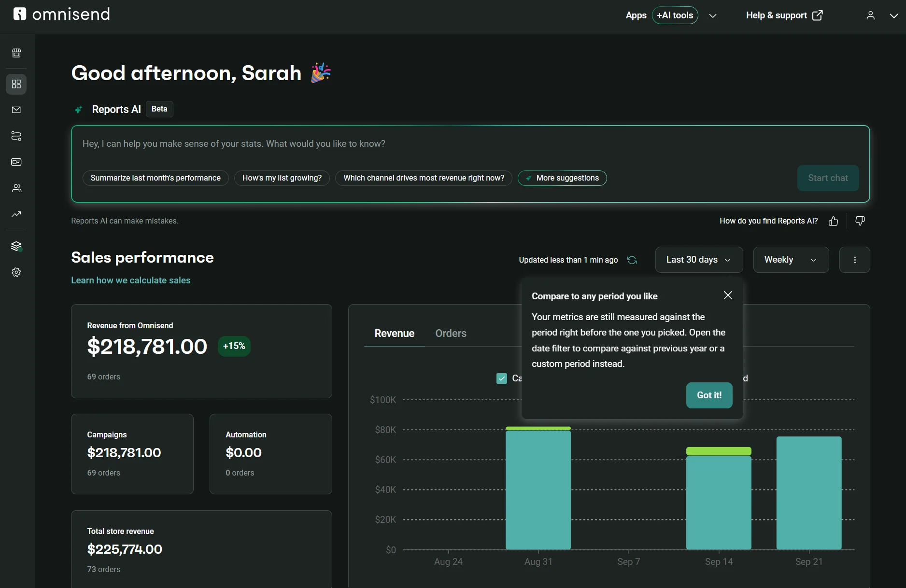The width and height of the screenshot is (906, 588).
Task: Click the '73 orders' text
Action: 103,570
